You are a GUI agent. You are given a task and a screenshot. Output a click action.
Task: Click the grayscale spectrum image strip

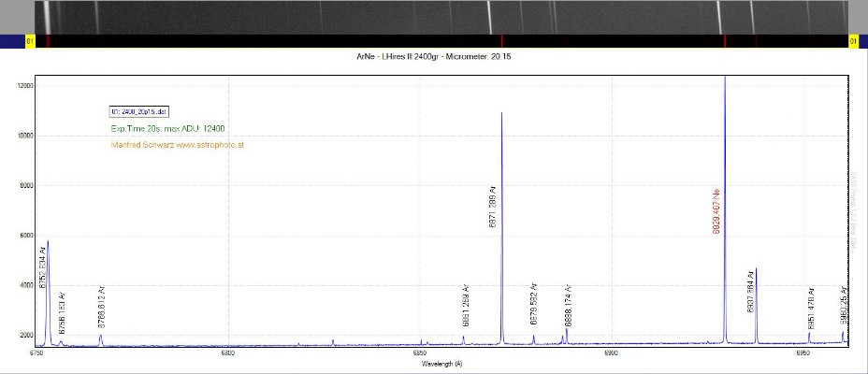[x=441, y=18]
